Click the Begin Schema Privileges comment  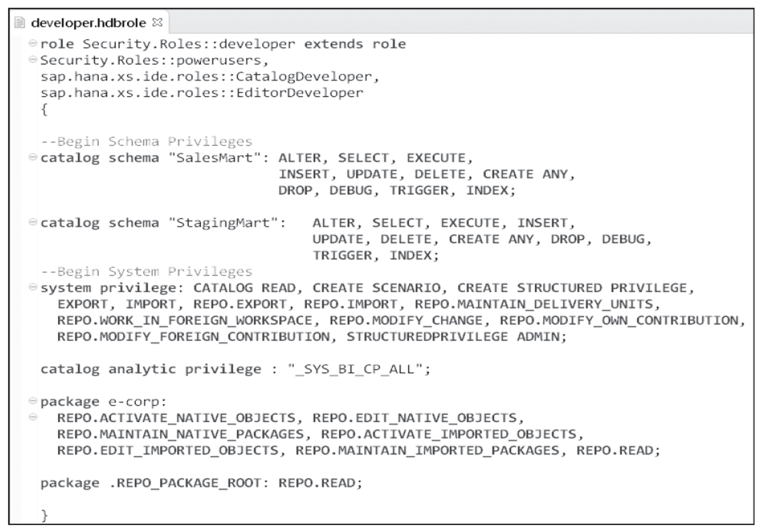(x=147, y=141)
